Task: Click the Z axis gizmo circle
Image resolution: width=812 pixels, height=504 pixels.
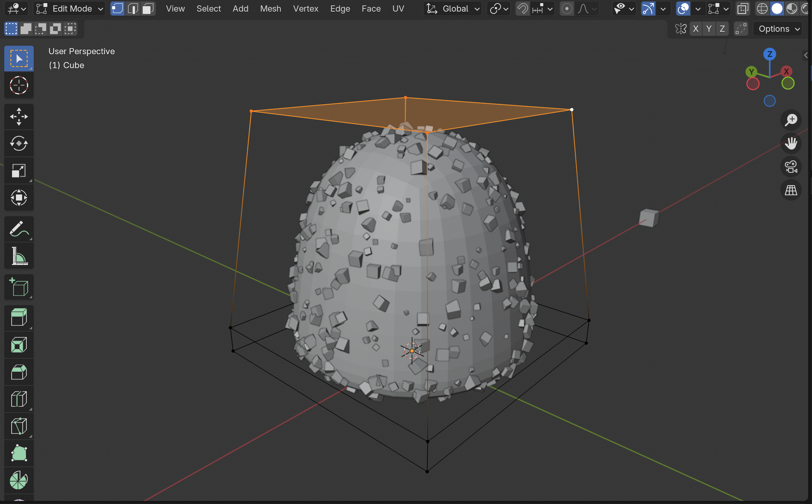Action: click(769, 54)
